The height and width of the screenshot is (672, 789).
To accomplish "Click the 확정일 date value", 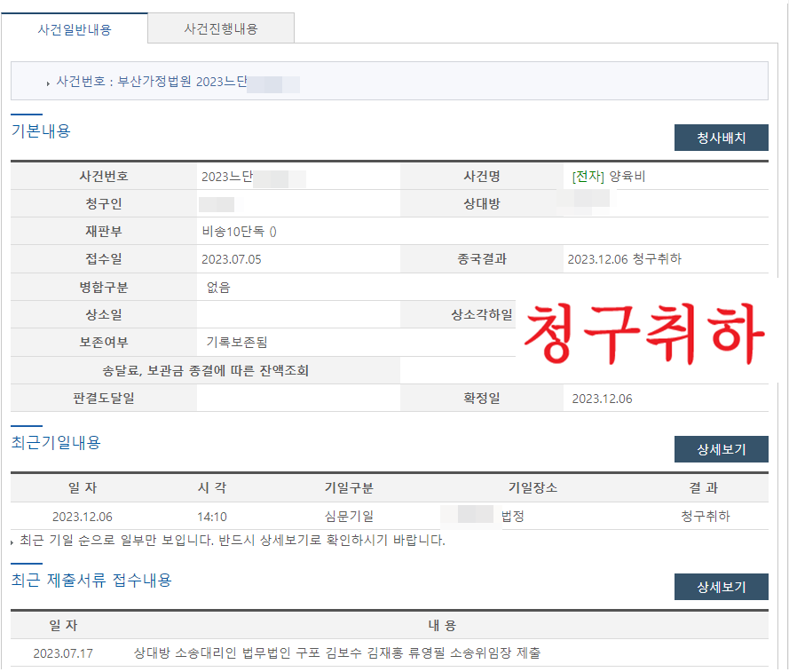I will [x=602, y=399].
